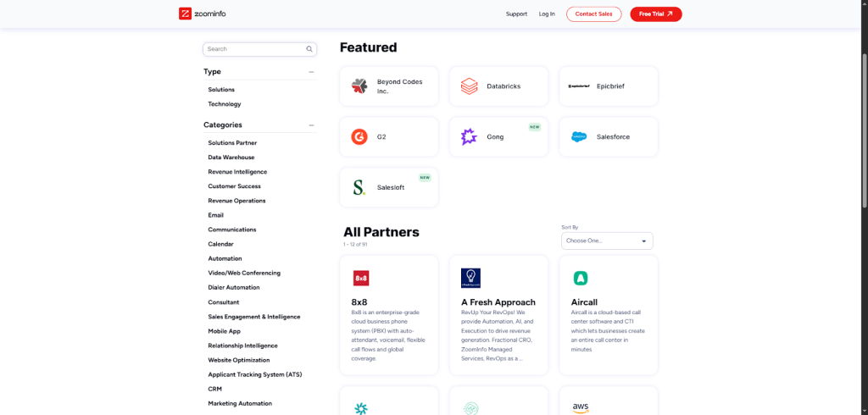Click the 8x8 partner logo

tap(361, 278)
